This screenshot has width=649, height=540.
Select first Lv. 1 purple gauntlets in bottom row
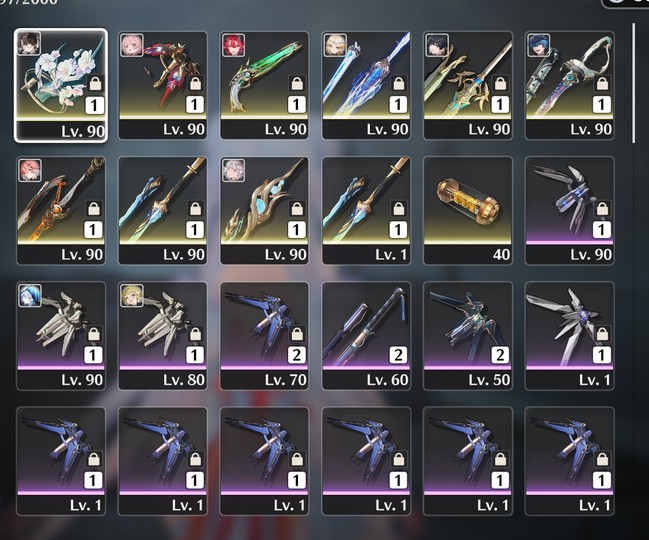coord(61,461)
